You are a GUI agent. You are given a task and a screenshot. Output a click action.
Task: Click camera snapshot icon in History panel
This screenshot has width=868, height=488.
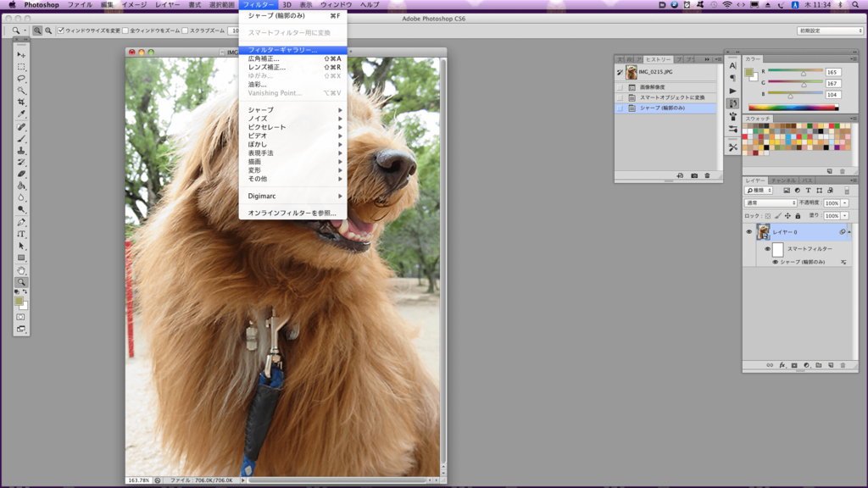694,175
